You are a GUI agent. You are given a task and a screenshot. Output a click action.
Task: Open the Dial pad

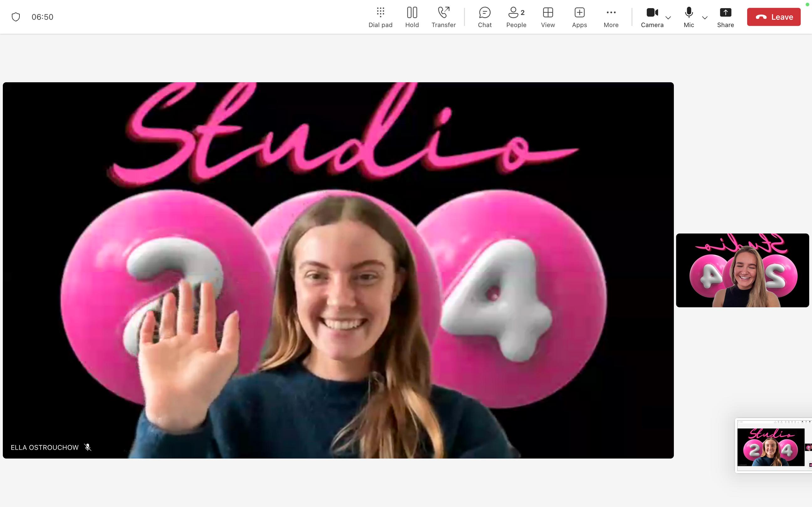tap(380, 17)
